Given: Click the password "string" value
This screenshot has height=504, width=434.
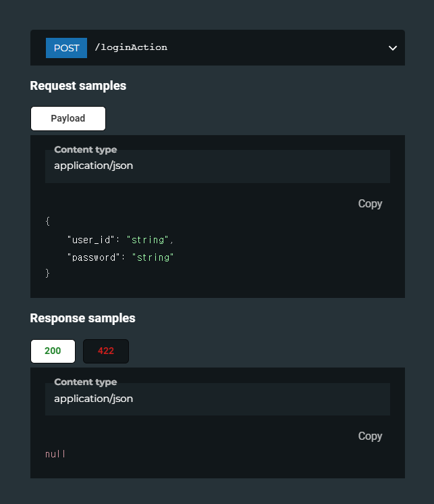Looking at the screenshot, I should 153,257.
